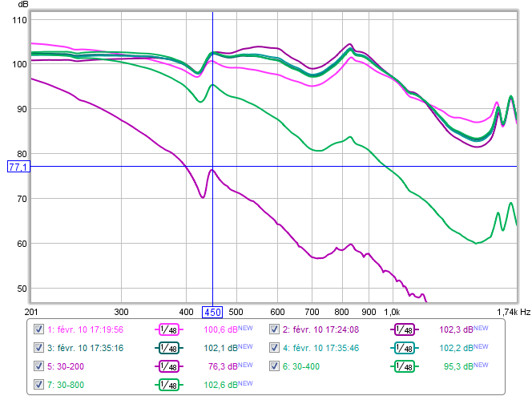Click the 1/48 smoothing icon for trace 3
The width and height of the screenshot is (532, 396).
click(x=169, y=347)
